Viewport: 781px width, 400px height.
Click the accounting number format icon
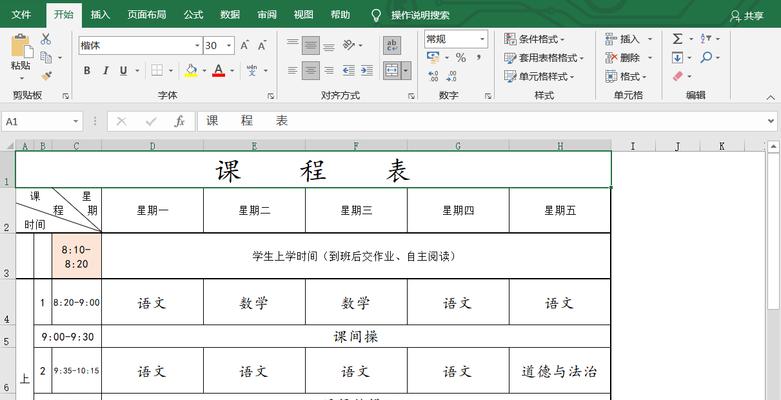point(433,58)
